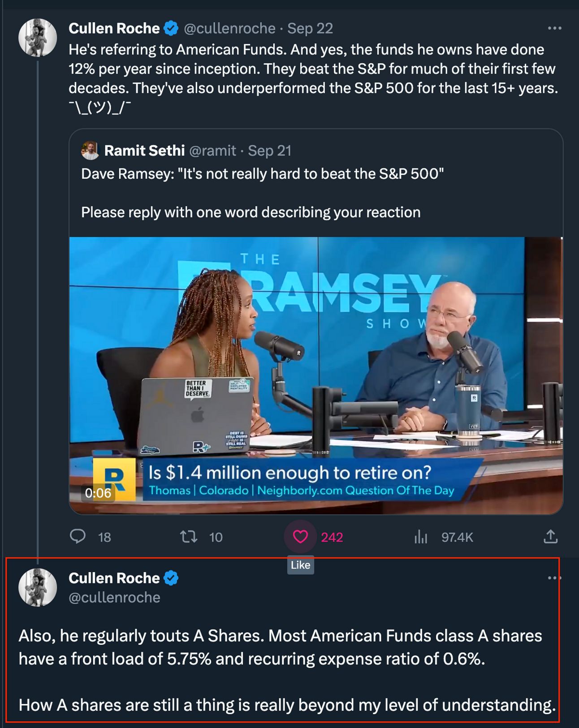
Task: Click Ramit Sethi's name in quote
Action: [x=144, y=151]
